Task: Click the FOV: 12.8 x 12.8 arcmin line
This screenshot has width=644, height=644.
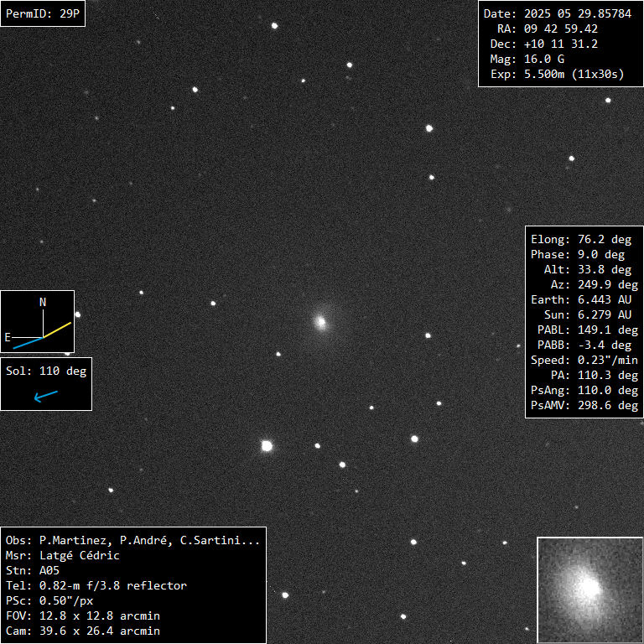Action: pos(82,616)
